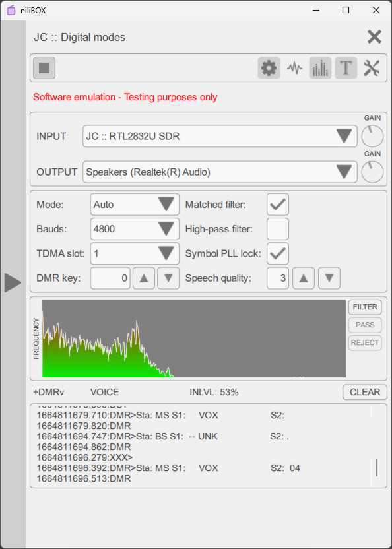
Task: Increase the DMR key value
Action: pos(144,278)
